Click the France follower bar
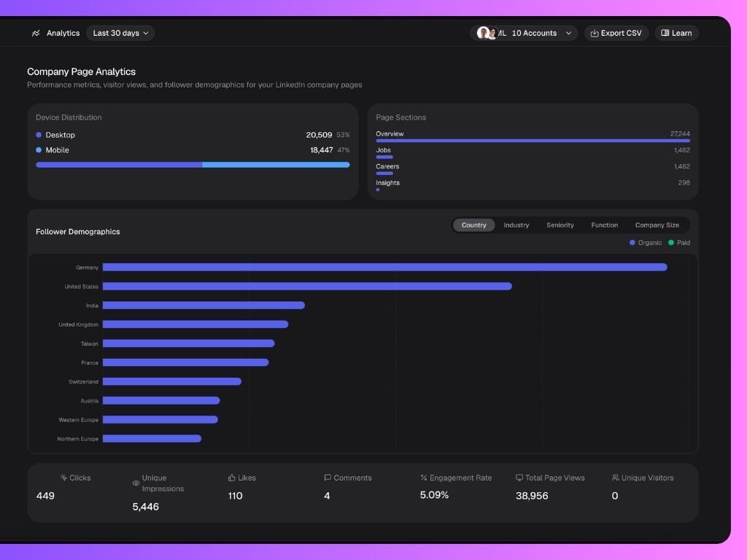The height and width of the screenshot is (560, 747). click(185, 362)
